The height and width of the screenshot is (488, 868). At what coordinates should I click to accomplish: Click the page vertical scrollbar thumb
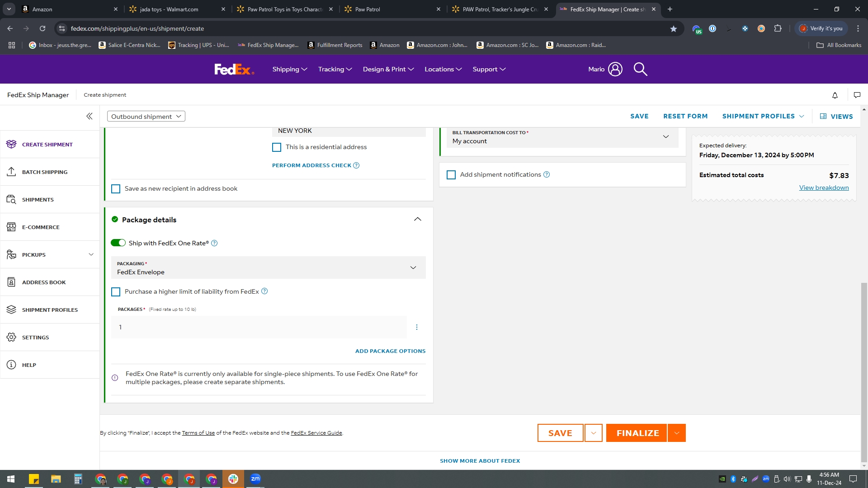click(x=864, y=373)
